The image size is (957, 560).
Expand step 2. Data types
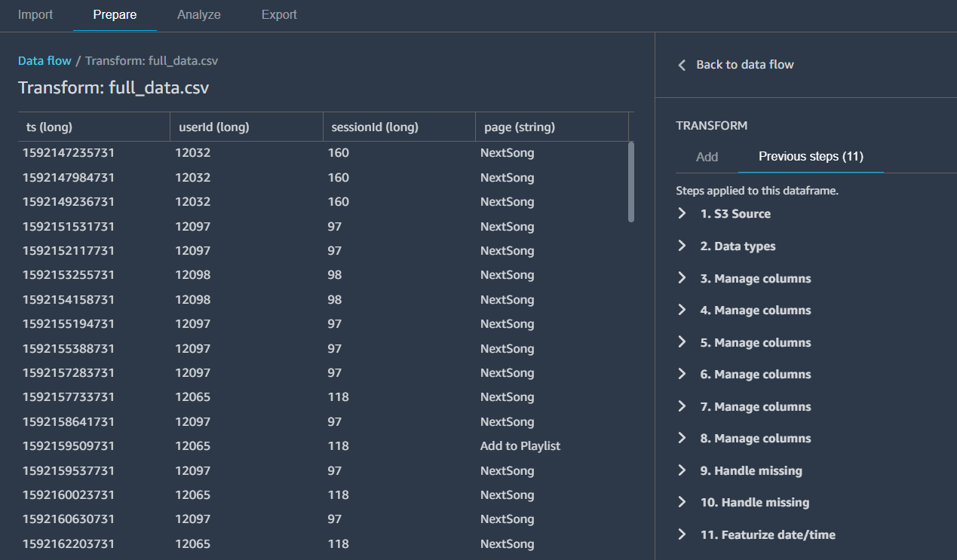(x=682, y=246)
